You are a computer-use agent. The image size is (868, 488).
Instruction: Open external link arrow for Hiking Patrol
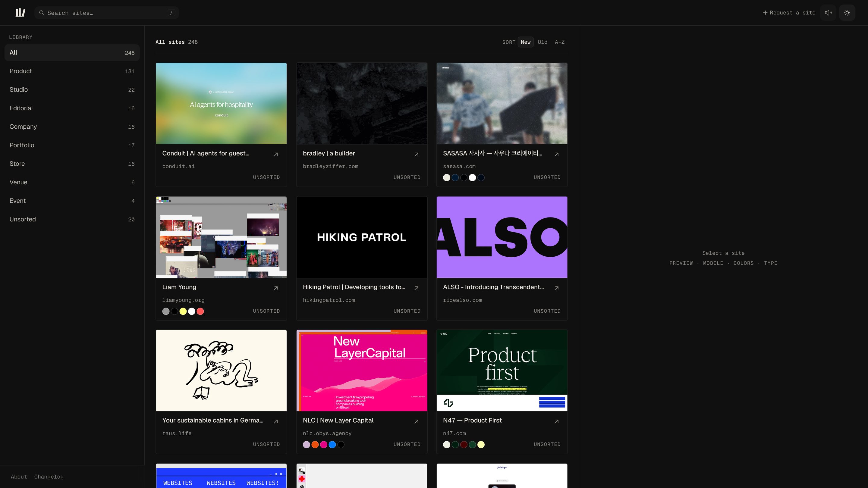(416, 288)
